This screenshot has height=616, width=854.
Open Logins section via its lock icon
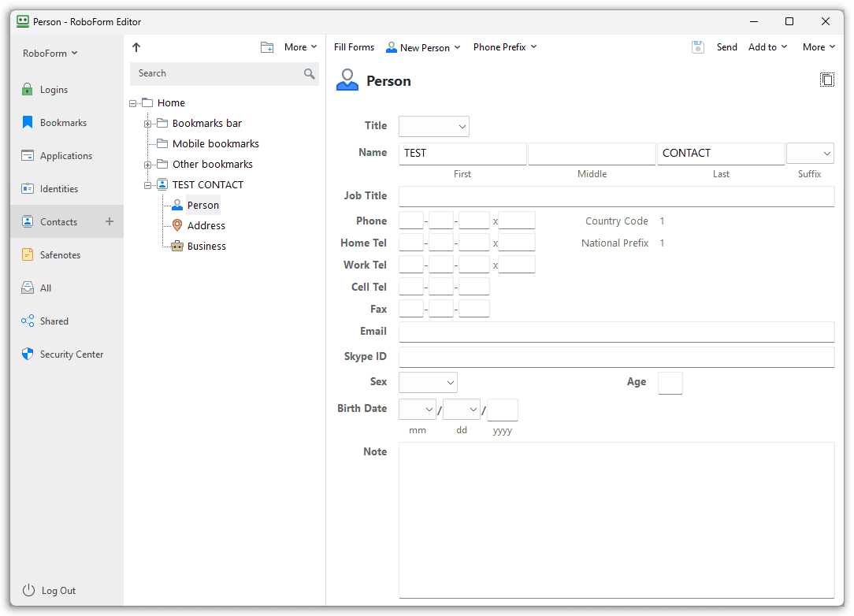pos(28,89)
